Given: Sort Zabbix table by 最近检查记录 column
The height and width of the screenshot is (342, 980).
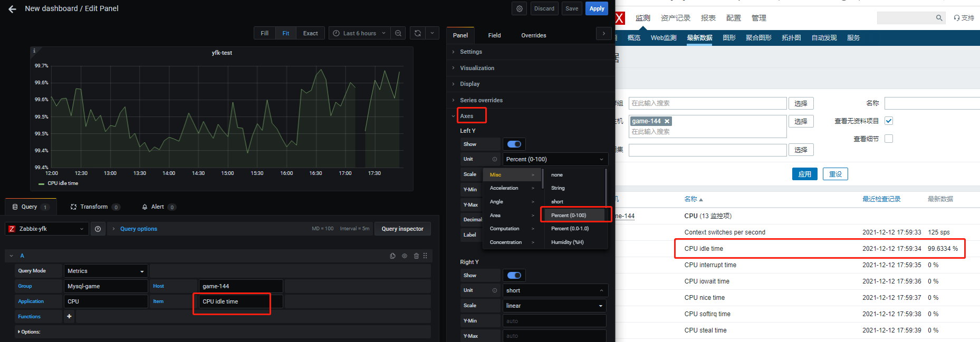Looking at the screenshot, I should (881, 199).
